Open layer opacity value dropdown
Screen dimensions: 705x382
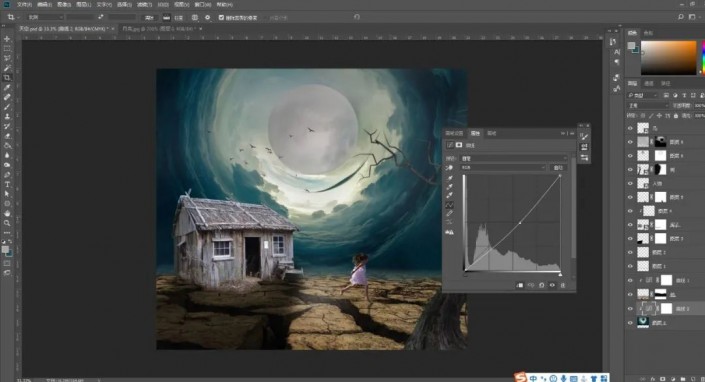click(x=699, y=106)
